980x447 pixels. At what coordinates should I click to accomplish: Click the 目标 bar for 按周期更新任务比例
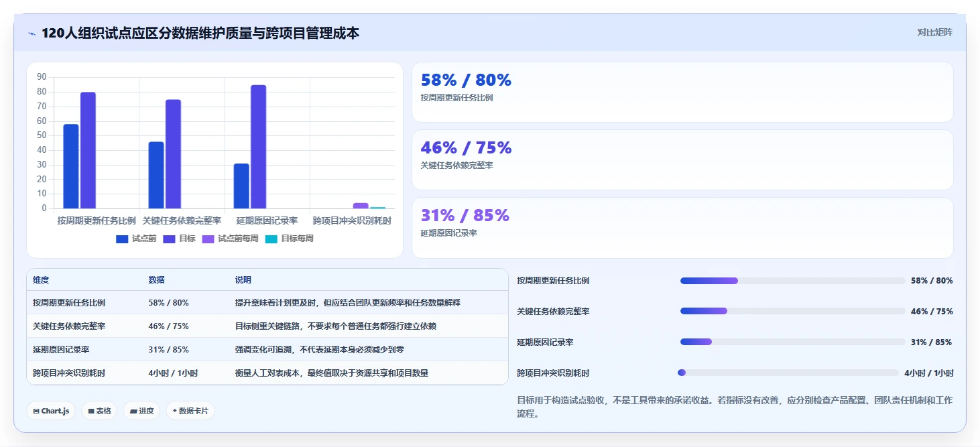[88, 150]
